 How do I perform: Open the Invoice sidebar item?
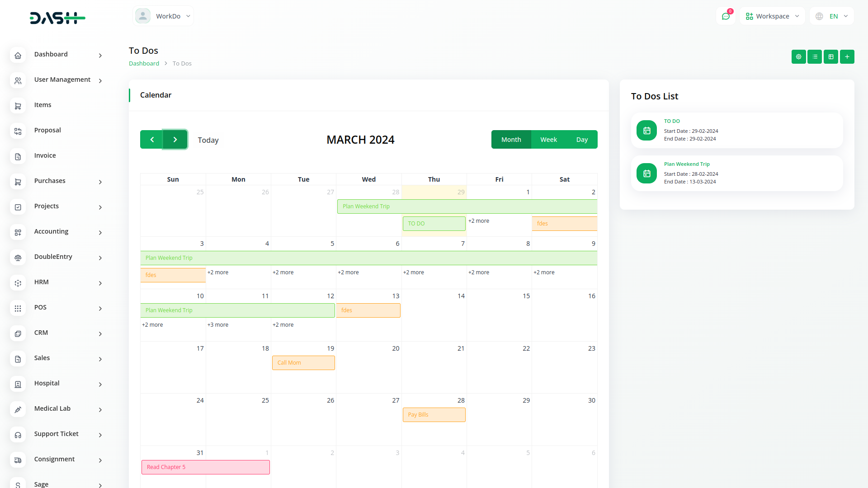coord(45,155)
